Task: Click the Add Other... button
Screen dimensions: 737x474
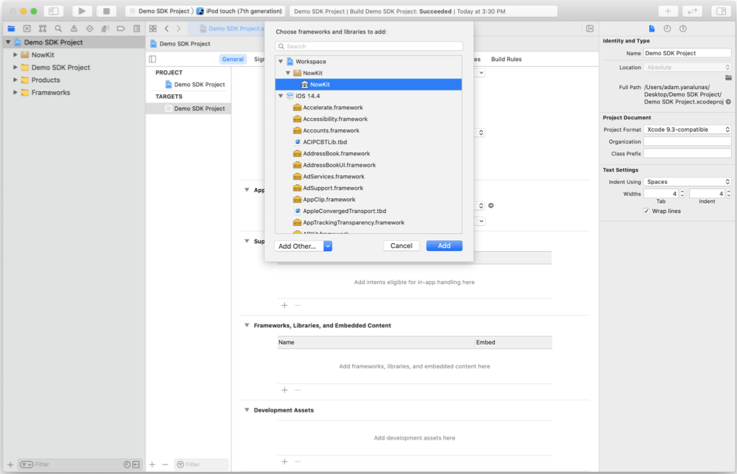Action: (x=299, y=246)
